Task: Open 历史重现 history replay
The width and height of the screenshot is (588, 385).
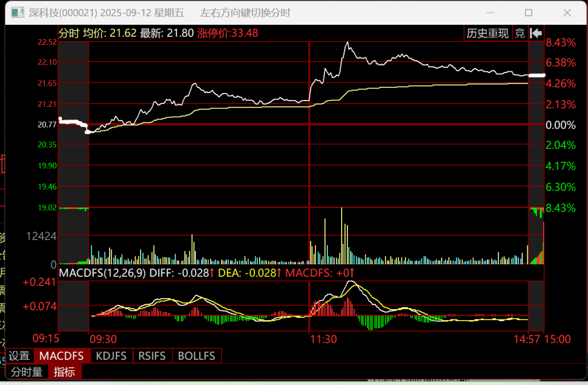Action: [488, 33]
